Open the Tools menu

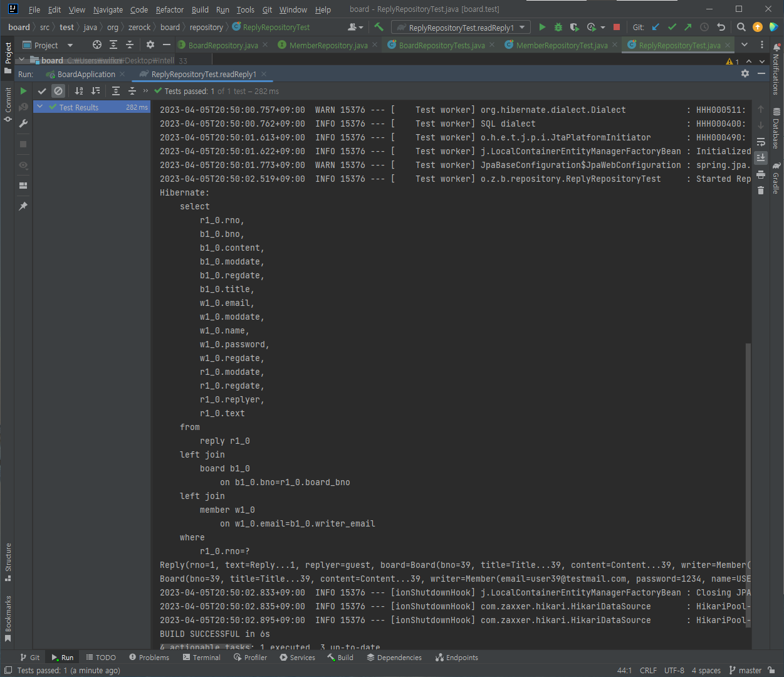click(246, 9)
